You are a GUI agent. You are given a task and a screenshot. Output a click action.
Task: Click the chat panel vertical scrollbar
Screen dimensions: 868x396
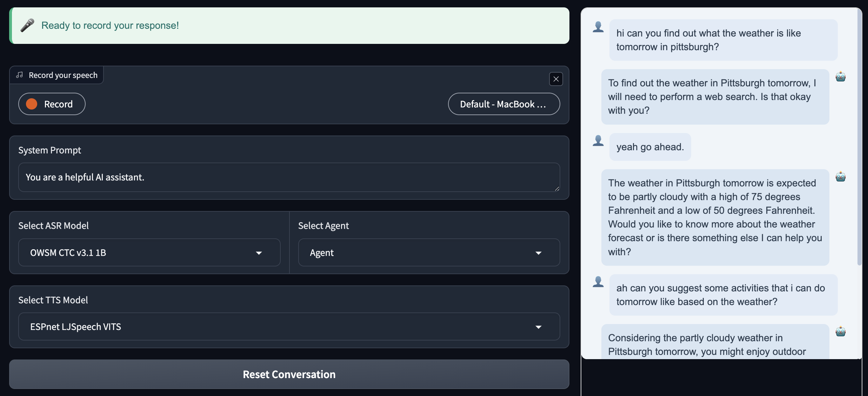click(859, 137)
